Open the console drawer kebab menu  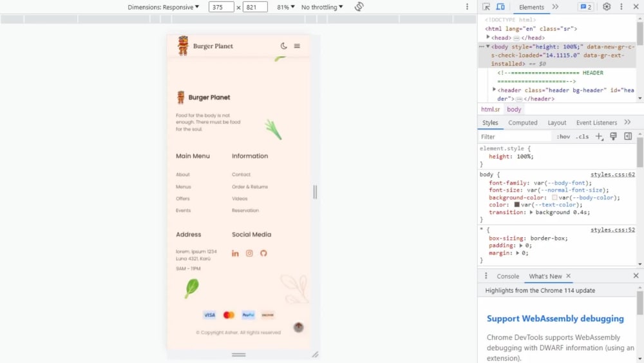(486, 276)
